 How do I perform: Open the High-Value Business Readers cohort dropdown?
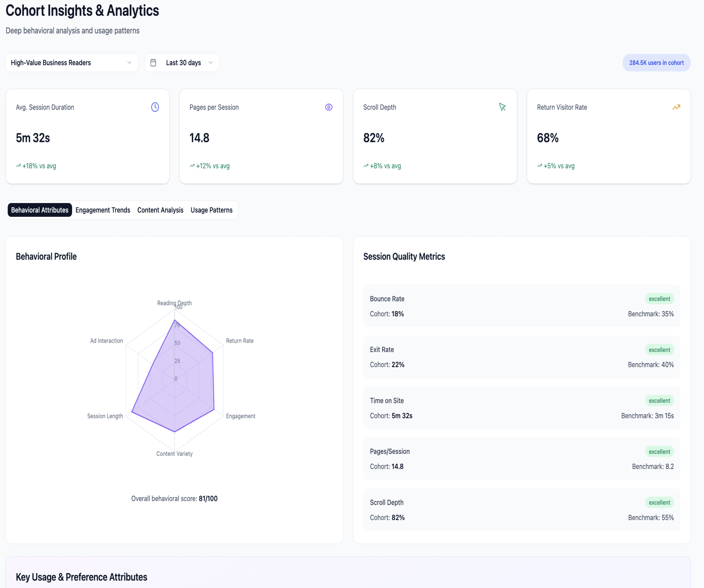click(71, 63)
